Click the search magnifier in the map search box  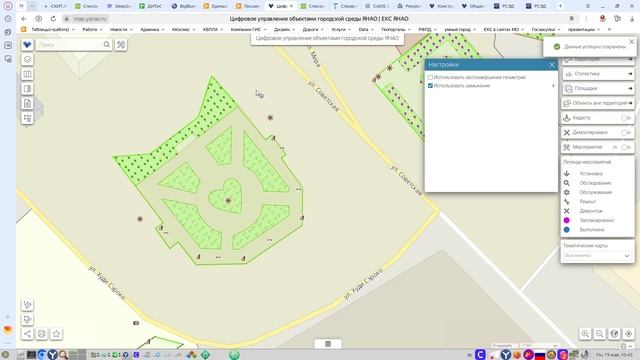coord(107,44)
